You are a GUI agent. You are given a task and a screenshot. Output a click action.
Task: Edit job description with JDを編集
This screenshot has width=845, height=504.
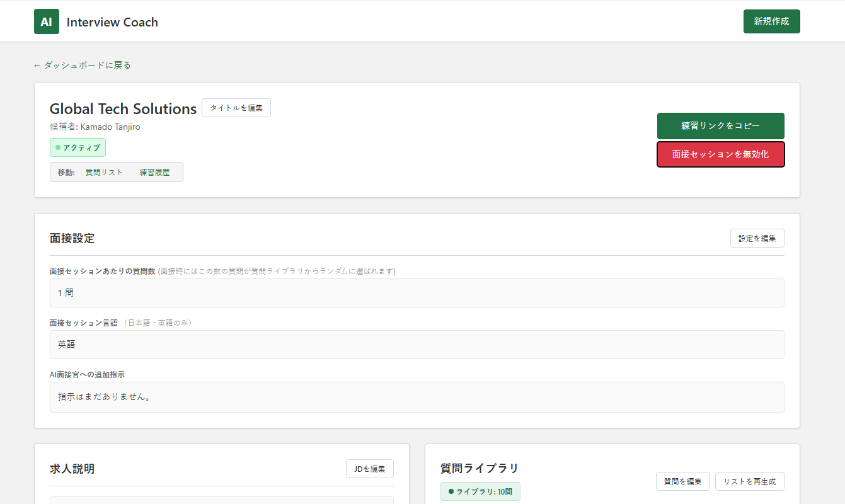point(369,468)
